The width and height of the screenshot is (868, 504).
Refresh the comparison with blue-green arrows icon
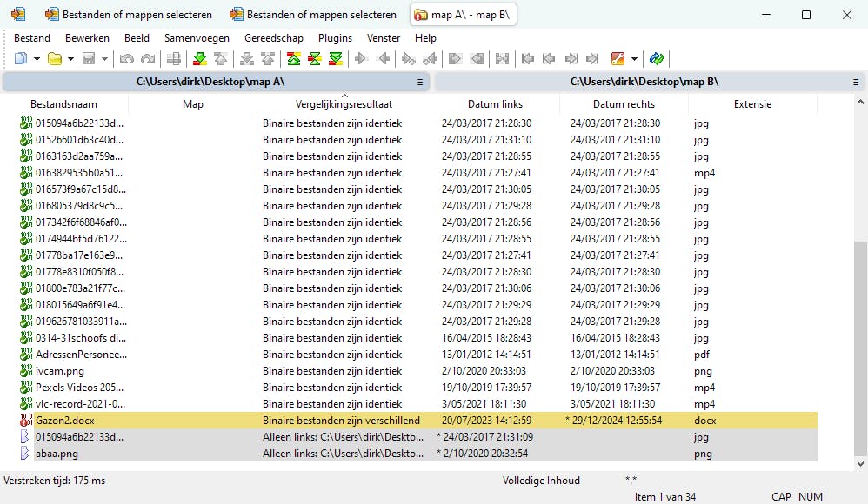(x=657, y=59)
